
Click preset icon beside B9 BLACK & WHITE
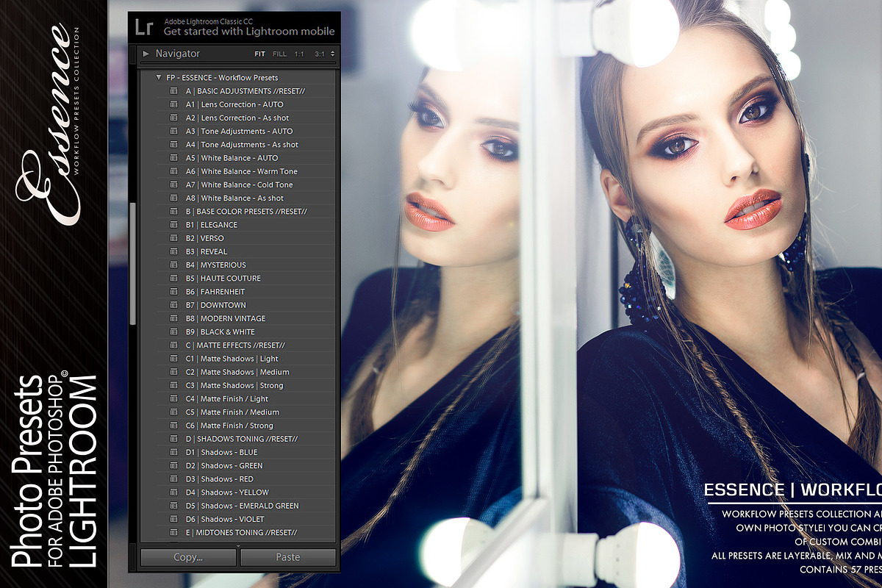pyautogui.click(x=174, y=331)
